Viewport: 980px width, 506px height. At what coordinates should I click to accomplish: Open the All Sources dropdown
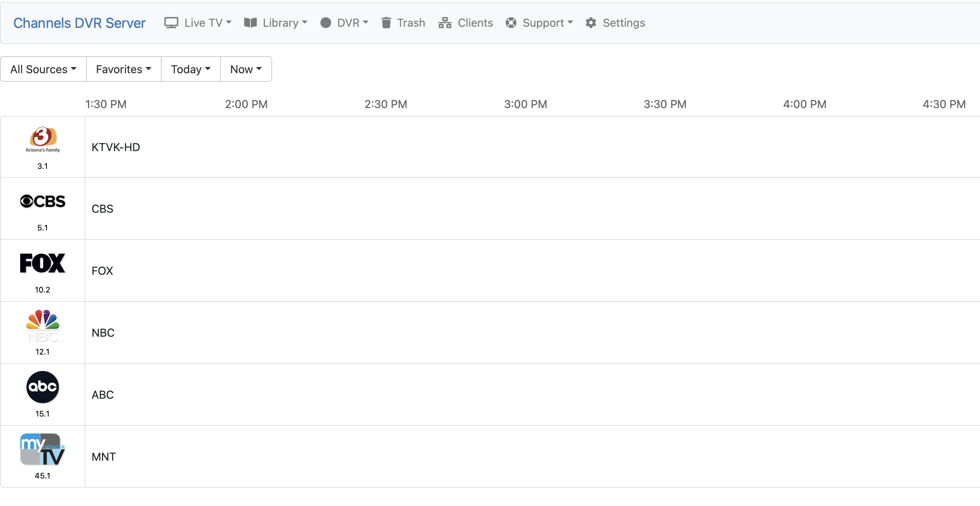(x=43, y=69)
